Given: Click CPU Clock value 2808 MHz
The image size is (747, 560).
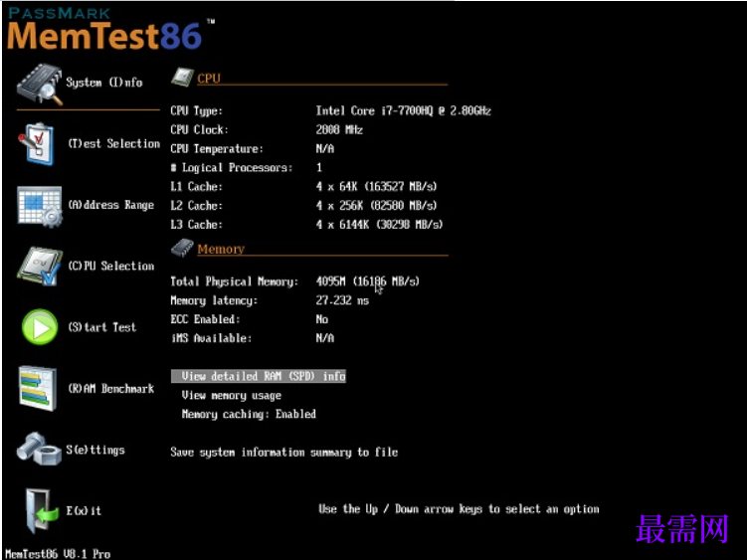Looking at the screenshot, I should [339, 129].
